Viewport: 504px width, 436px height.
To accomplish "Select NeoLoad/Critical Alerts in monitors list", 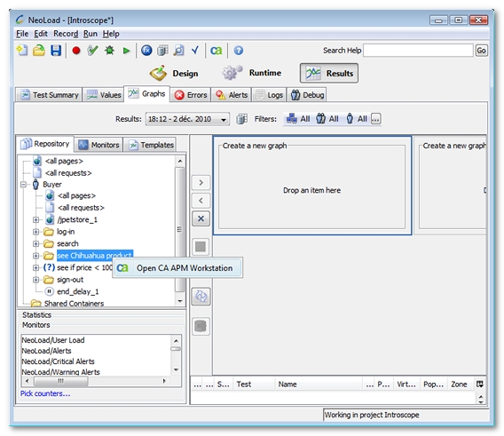I will point(59,361).
